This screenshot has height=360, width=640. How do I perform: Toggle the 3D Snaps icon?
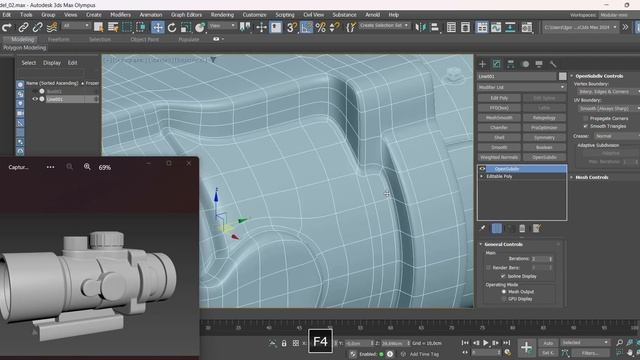pos(291,27)
